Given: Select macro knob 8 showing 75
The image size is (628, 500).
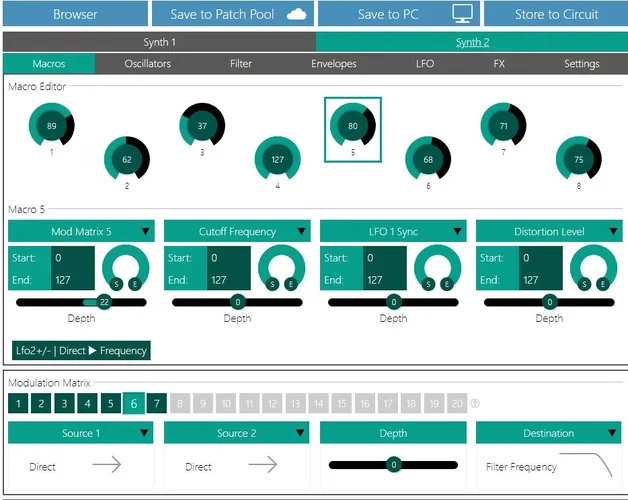Looking at the screenshot, I should click(x=579, y=158).
